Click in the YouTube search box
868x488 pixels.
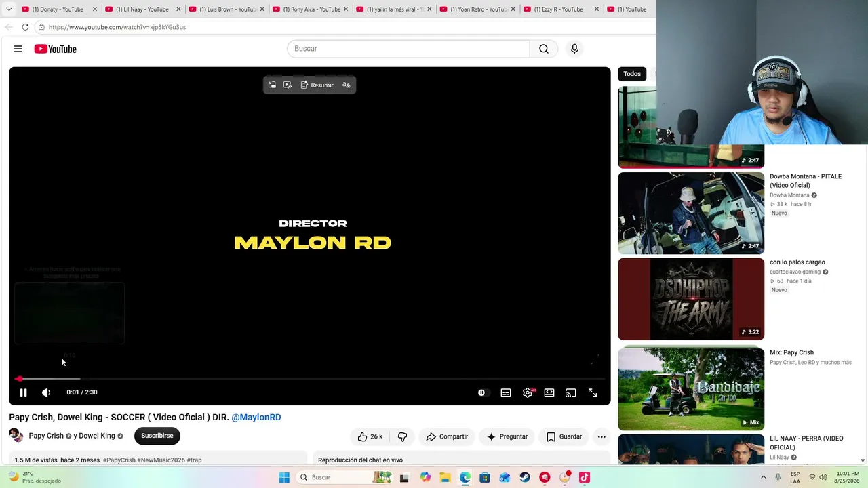[x=408, y=49]
